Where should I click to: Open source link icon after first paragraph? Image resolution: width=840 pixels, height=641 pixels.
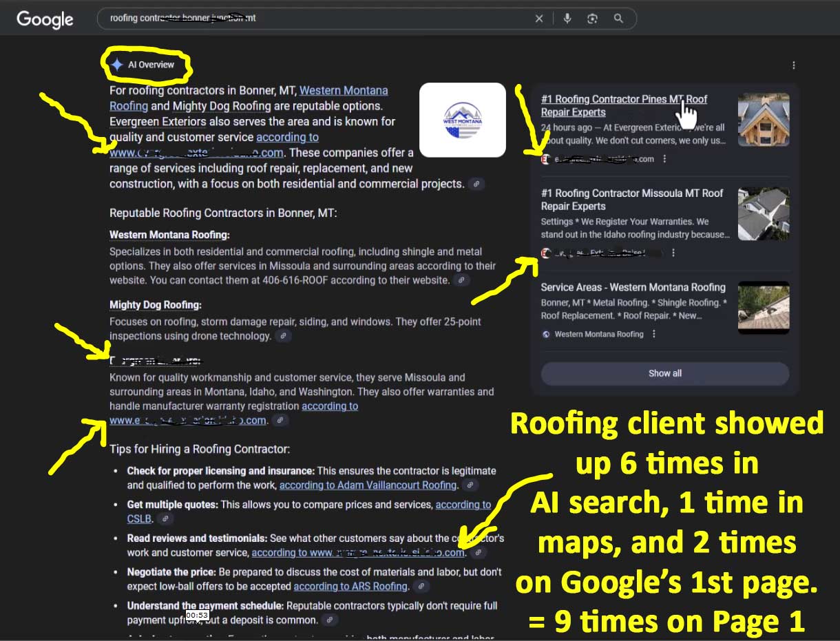tap(476, 184)
